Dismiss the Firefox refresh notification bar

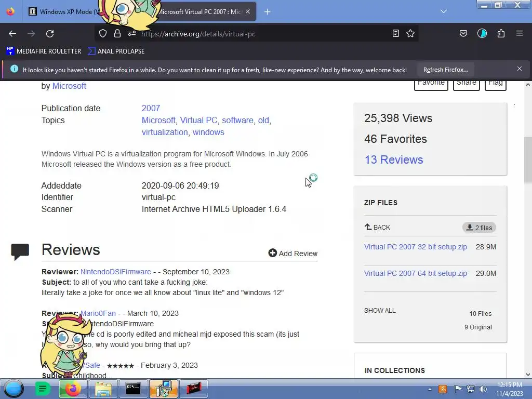click(520, 69)
